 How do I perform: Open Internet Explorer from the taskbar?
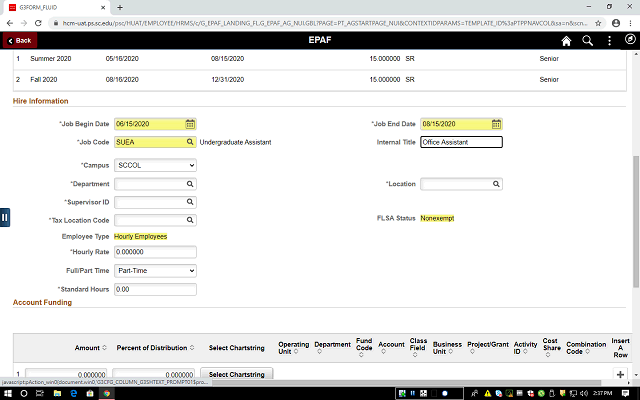click(74, 393)
